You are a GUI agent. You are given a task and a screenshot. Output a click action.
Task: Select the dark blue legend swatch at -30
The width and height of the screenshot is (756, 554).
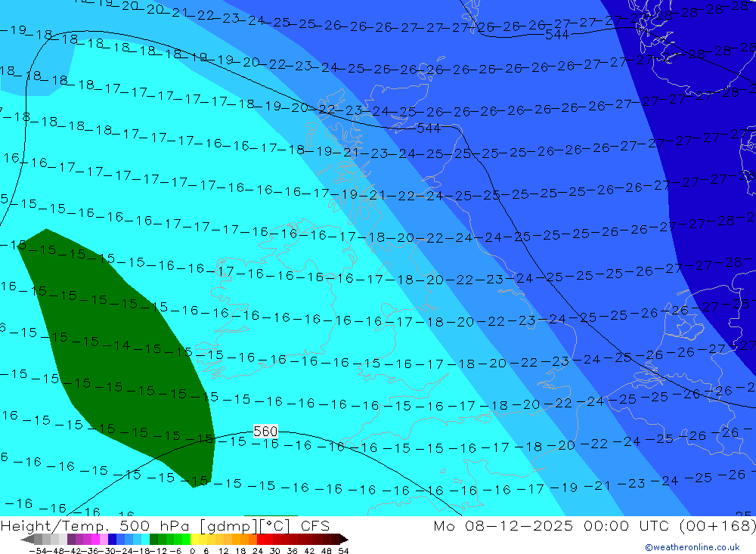pyautogui.click(x=113, y=539)
